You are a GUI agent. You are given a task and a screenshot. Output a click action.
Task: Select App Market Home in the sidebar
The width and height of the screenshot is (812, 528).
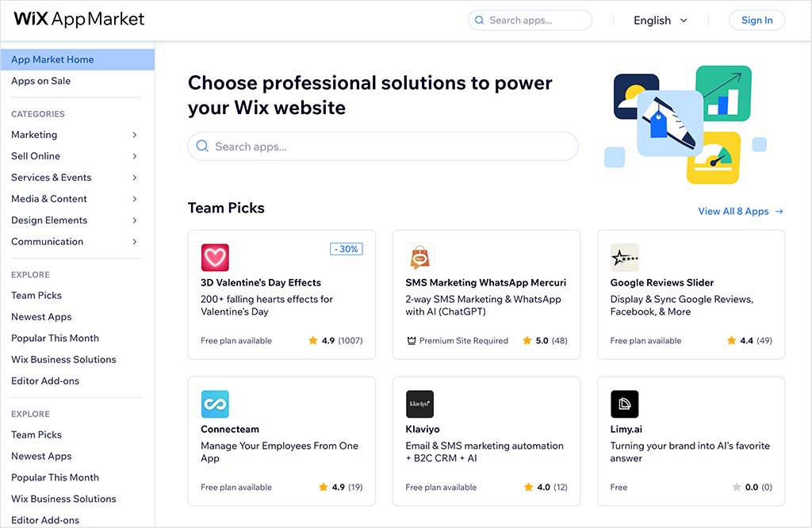pyautogui.click(x=51, y=59)
